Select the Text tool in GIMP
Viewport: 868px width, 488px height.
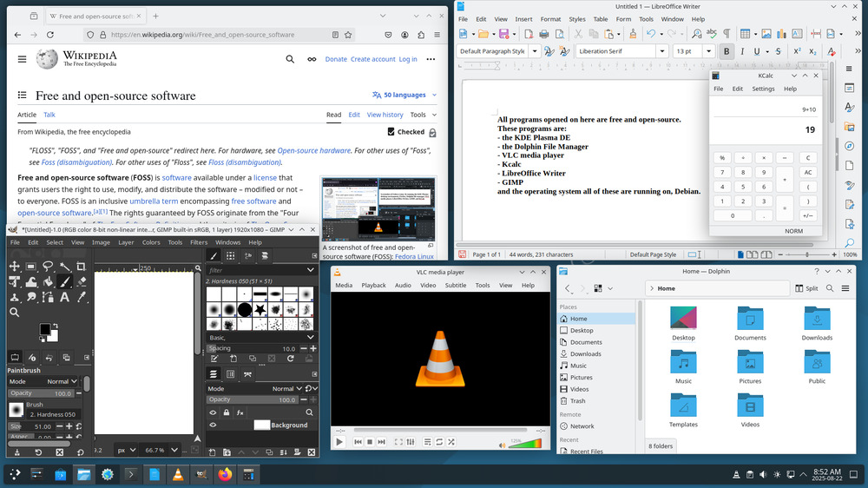pyautogui.click(x=64, y=297)
